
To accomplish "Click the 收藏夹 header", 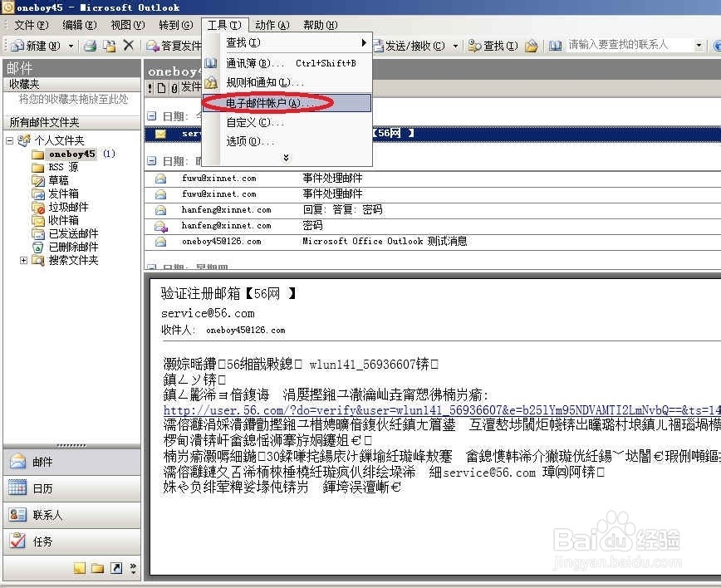I will click(x=71, y=84).
